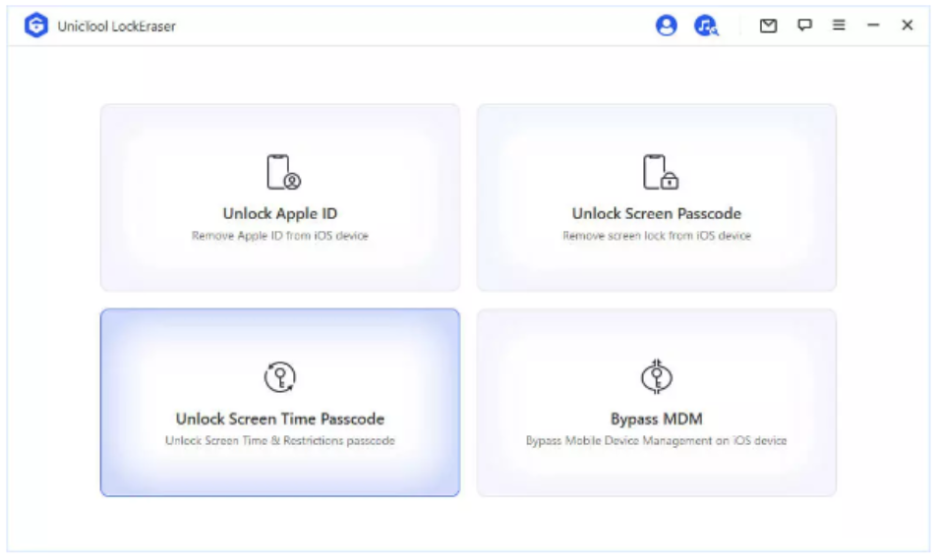
Task: Open the feedback chat bubble icon
Action: (x=804, y=27)
